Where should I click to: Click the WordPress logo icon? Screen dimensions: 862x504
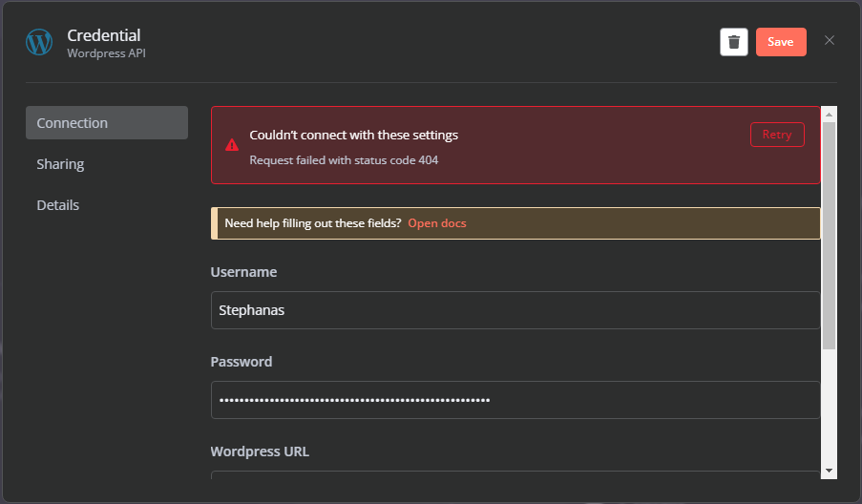[x=39, y=42]
